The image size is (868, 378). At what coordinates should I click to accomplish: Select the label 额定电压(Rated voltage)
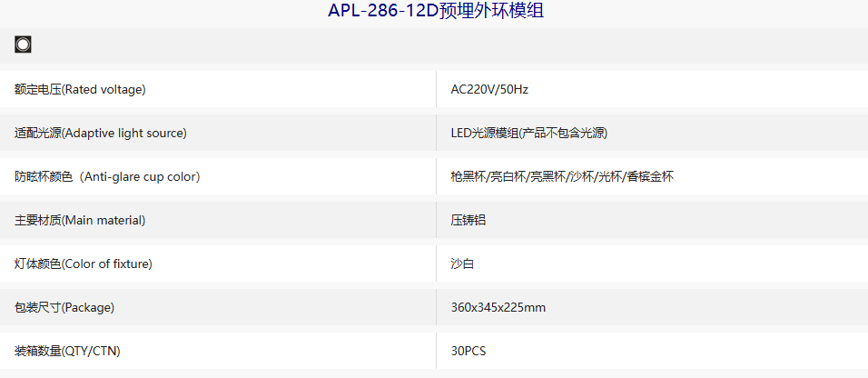80,89
